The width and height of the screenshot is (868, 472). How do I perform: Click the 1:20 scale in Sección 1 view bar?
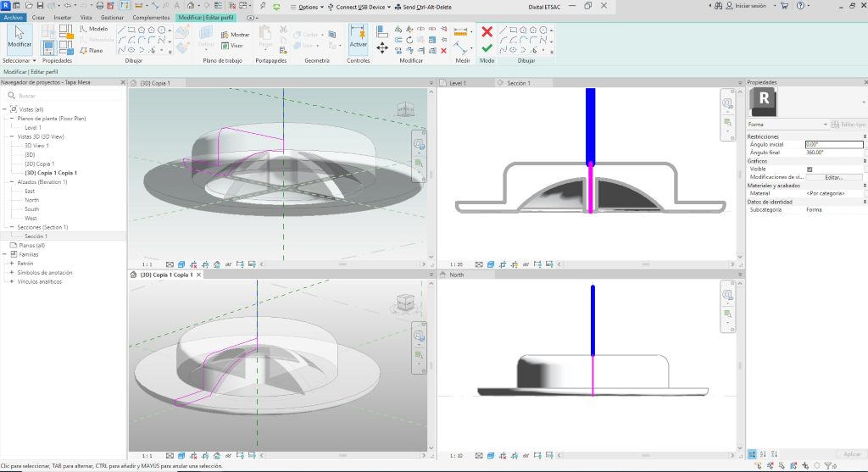click(x=456, y=264)
